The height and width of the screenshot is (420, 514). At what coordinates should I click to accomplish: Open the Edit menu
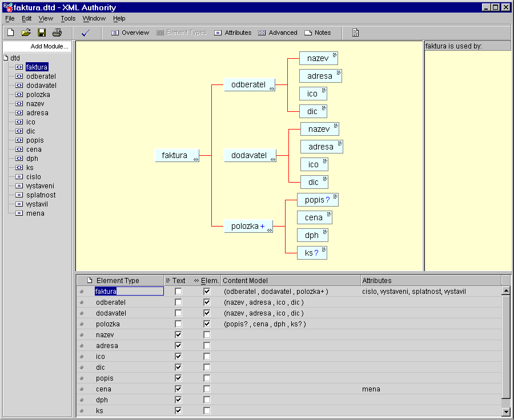click(26, 18)
